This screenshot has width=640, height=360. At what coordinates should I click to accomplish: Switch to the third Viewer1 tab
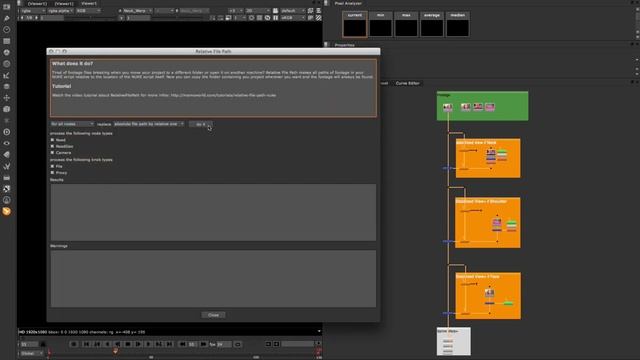[x=89, y=3]
